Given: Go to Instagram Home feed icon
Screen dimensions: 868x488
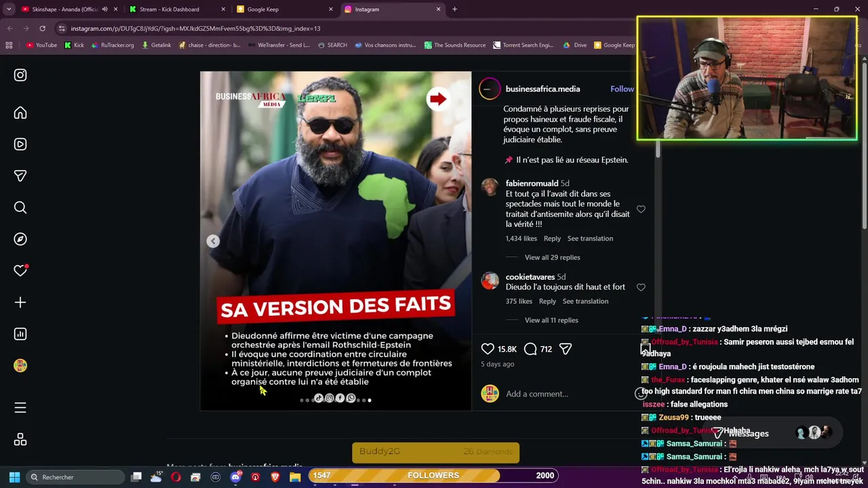Looking at the screenshot, I should tap(20, 113).
